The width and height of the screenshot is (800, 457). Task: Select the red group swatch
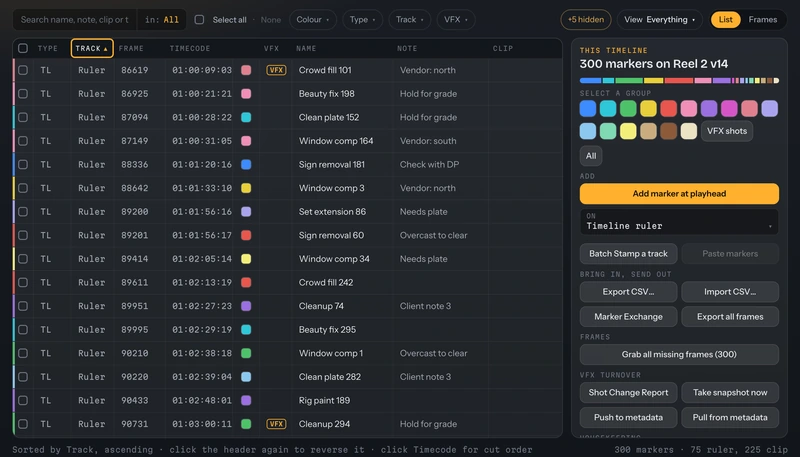click(x=668, y=108)
